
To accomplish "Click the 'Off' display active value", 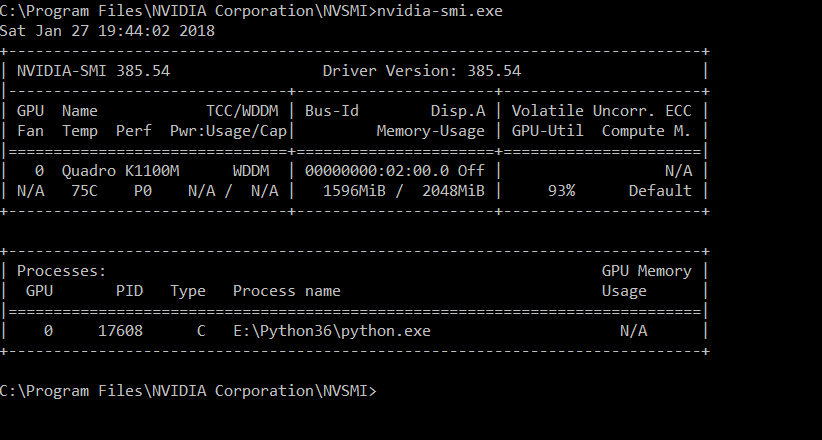I will [x=471, y=170].
